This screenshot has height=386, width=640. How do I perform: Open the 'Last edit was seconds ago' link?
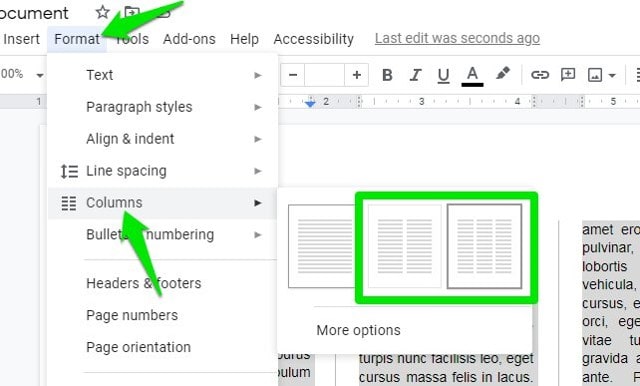point(457,38)
